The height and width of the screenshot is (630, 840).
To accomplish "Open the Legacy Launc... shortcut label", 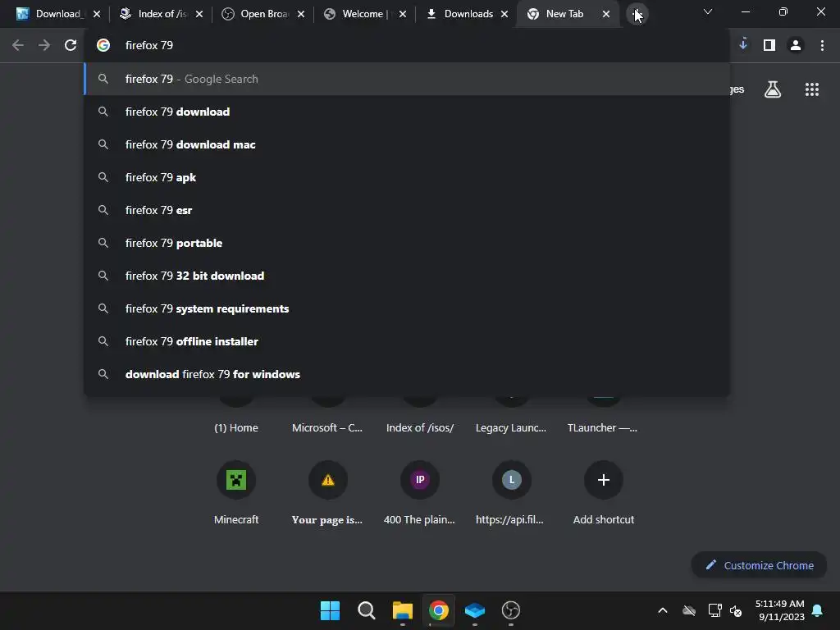I will tap(511, 428).
